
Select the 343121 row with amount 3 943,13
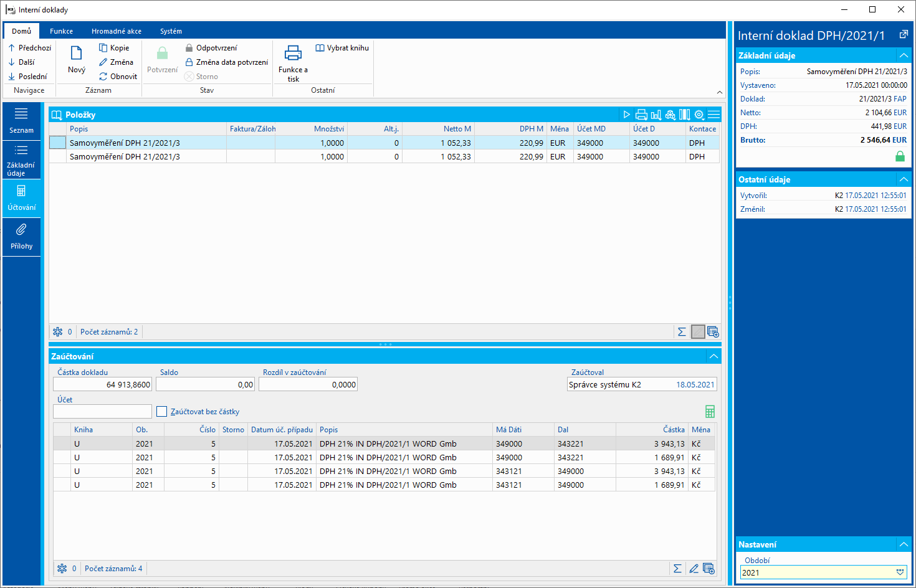click(x=384, y=472)
